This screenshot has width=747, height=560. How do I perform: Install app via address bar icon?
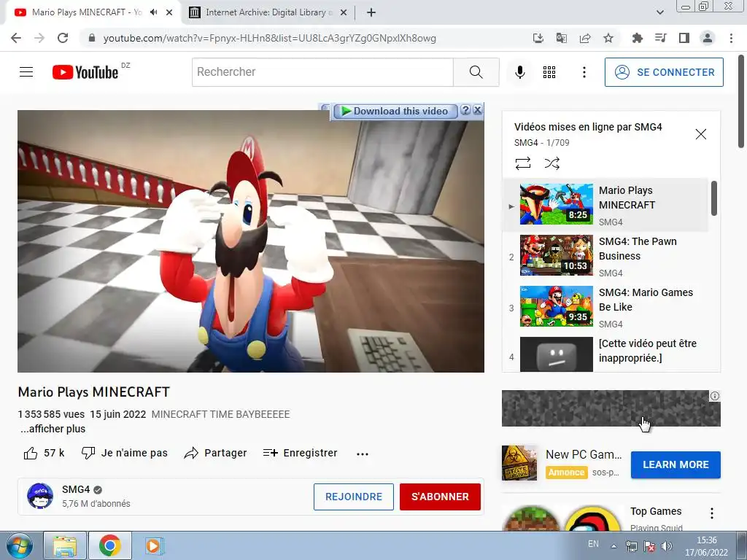tap(538, 38)
